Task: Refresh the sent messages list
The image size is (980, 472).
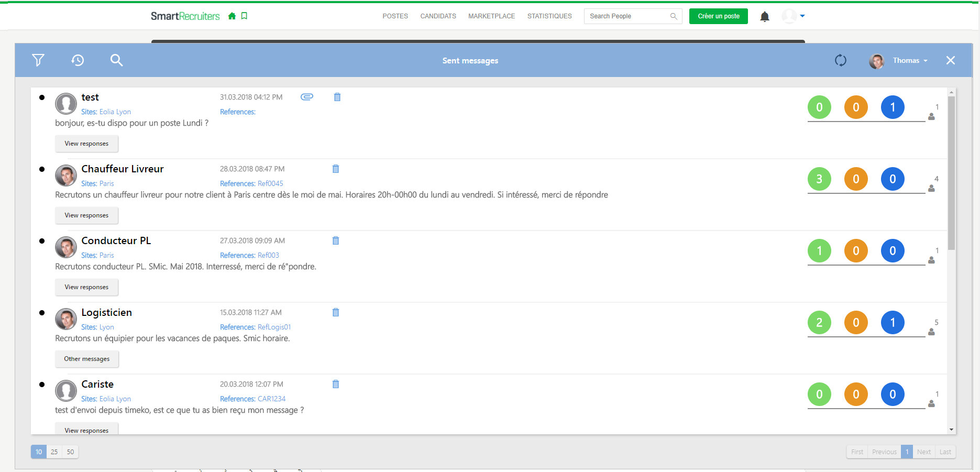Action: point(840,60)
